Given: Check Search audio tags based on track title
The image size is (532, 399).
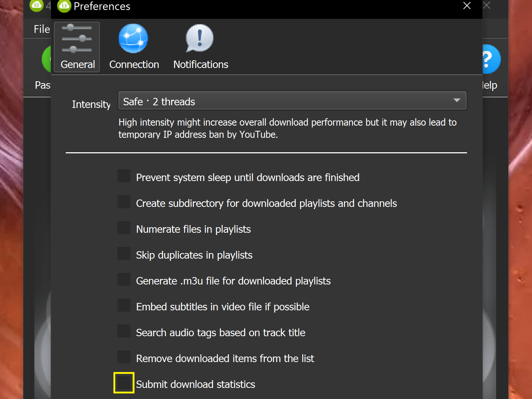Looking at the screenshot, I should 124,331.
